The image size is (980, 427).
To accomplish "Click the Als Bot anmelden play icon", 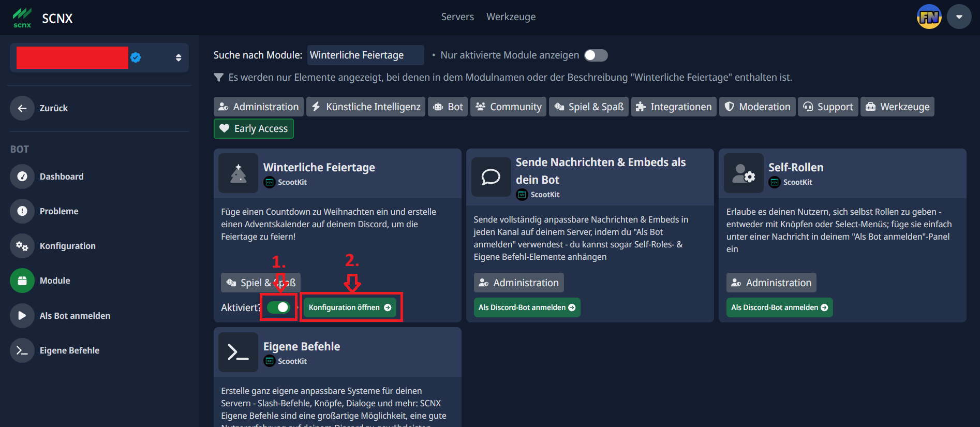I will (x=22, y=316).
